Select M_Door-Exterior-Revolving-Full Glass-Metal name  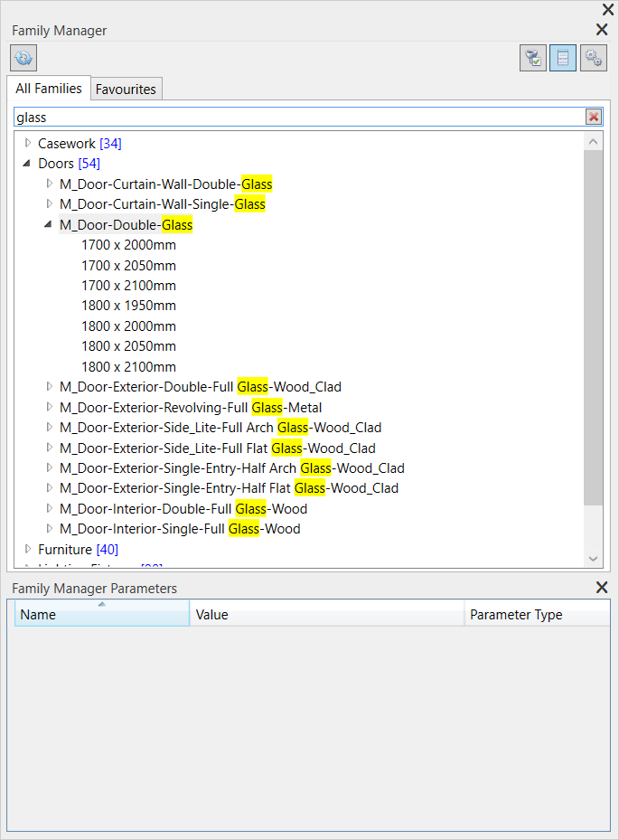191,408
